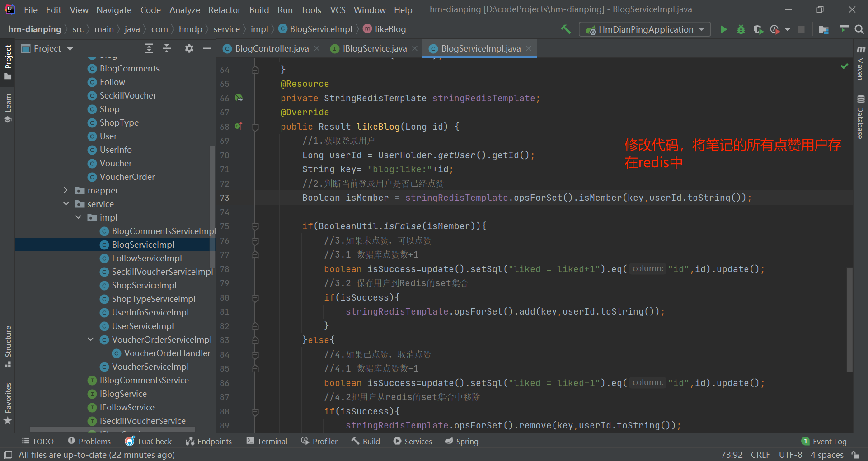Toggle the fold marker on line 64
Screen dimensions: 868x461
(x=255, y=70)
